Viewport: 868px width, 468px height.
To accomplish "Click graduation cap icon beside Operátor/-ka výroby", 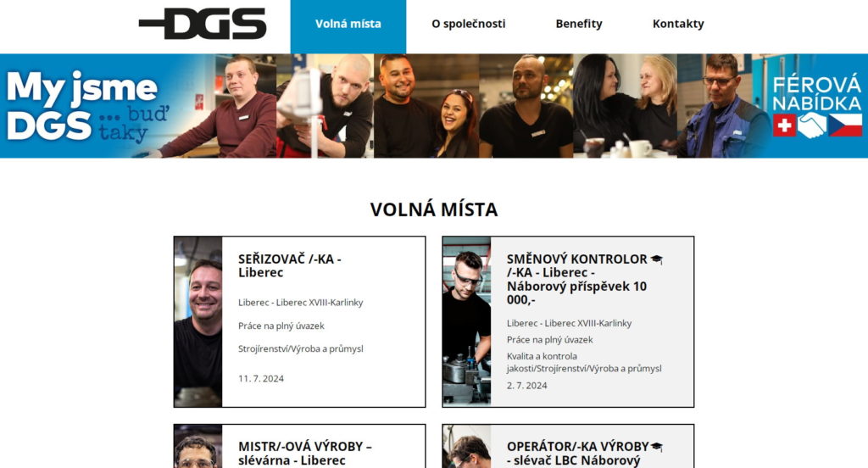I will click(x=657, y=447).
